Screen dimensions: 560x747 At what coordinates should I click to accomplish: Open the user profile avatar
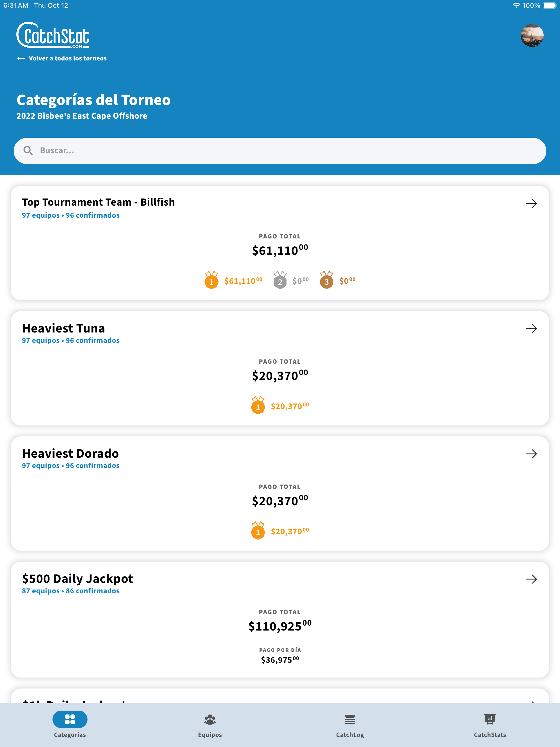(532, 36)
